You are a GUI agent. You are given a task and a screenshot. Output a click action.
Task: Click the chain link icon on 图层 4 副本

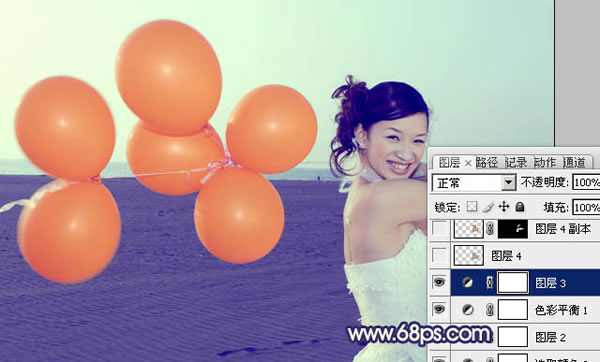tap(490, 229)
